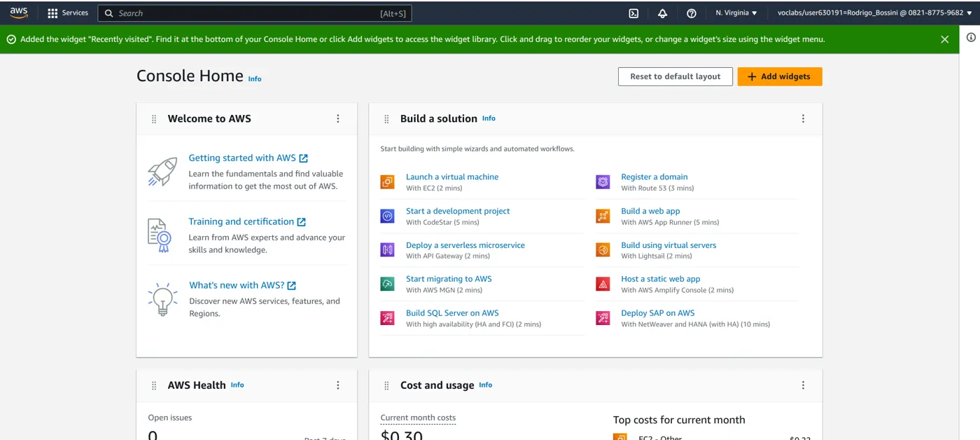
Task: Click the CodeStar development project icon
Action: point(388,216)
